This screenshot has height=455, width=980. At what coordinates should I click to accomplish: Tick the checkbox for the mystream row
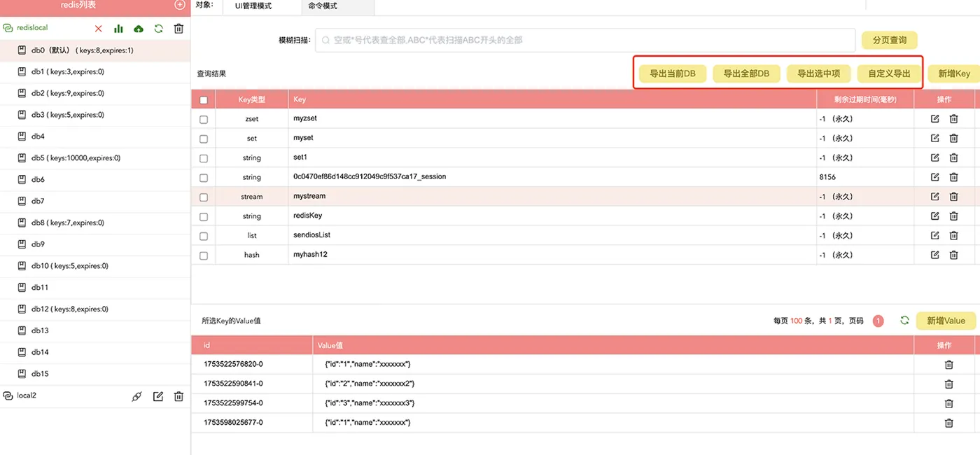(x=204, y=197)
